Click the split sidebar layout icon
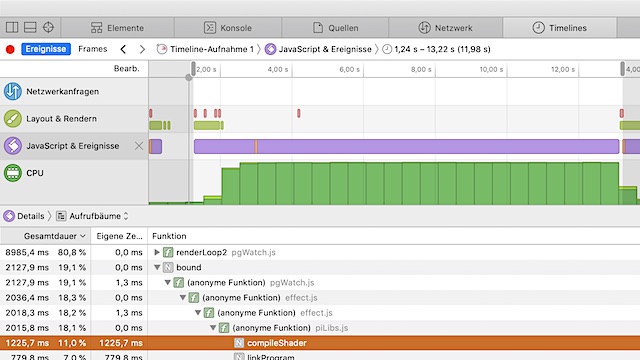640x360 pixels. point(12,27)
